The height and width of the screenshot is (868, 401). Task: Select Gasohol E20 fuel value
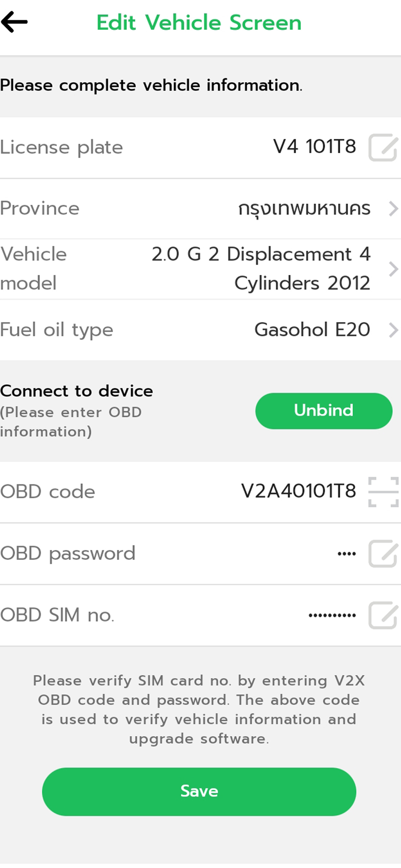[312, 330]
